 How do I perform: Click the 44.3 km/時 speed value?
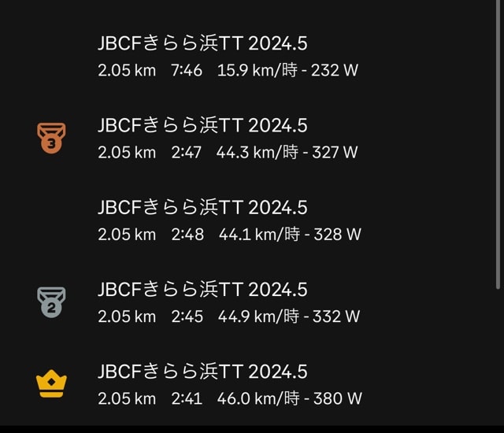[258, 152]
